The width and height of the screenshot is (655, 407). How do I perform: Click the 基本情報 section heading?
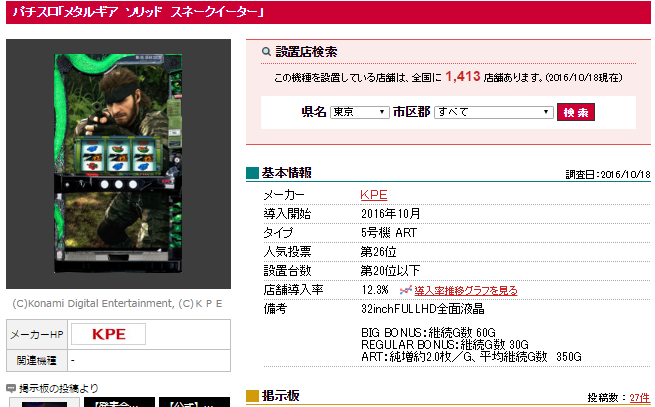[x=287, y=173]
